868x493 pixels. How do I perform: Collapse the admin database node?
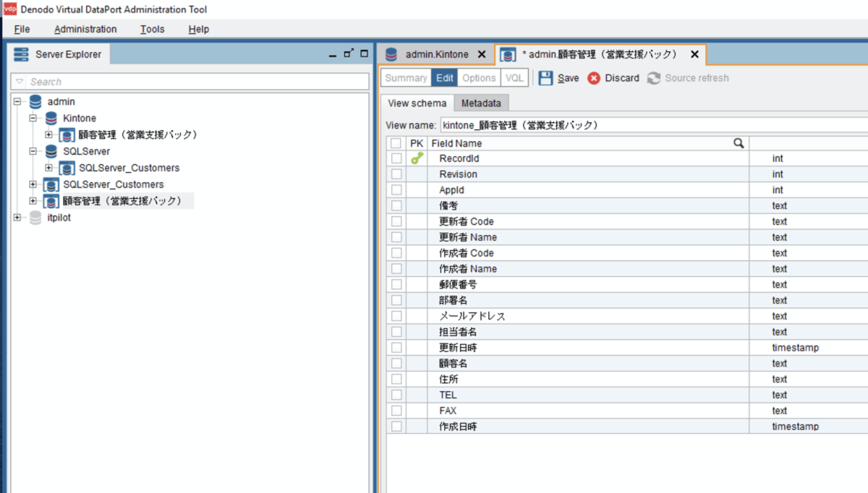(x=17, y=102)
